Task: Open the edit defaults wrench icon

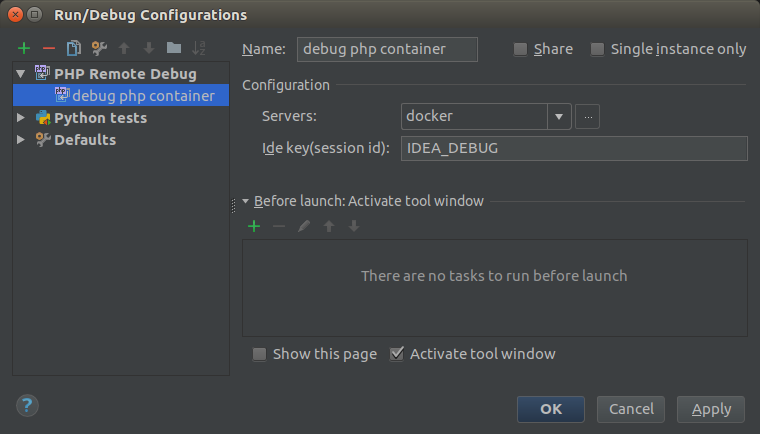Action: (x=99, y=48)
